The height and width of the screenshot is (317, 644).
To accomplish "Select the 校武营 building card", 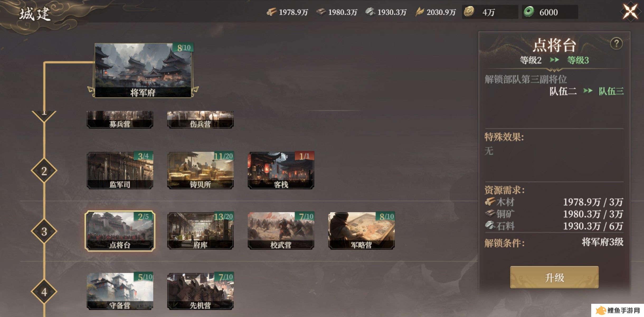I will click(281, 231).
